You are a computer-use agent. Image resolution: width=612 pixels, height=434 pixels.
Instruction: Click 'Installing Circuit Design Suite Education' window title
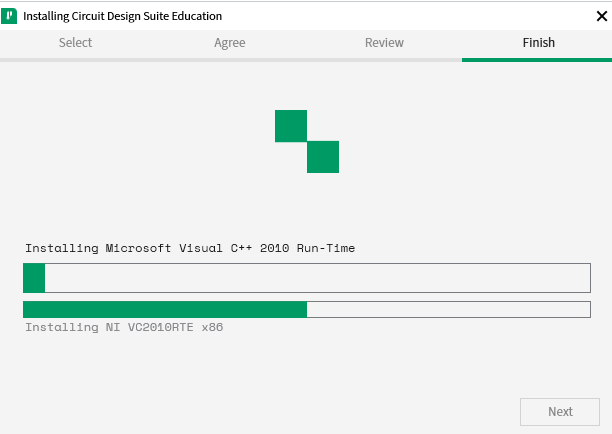click(122, 16)
